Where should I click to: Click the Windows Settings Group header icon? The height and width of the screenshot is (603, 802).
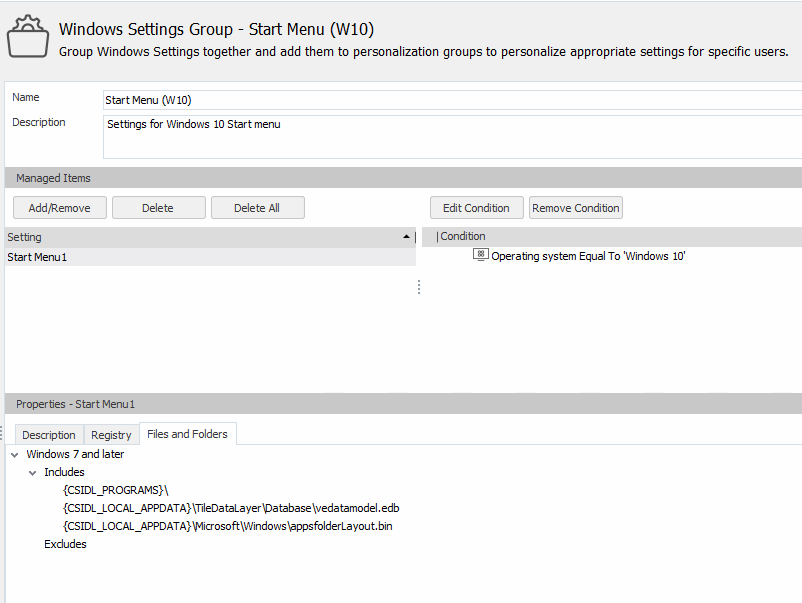click(x=28, y=37)
